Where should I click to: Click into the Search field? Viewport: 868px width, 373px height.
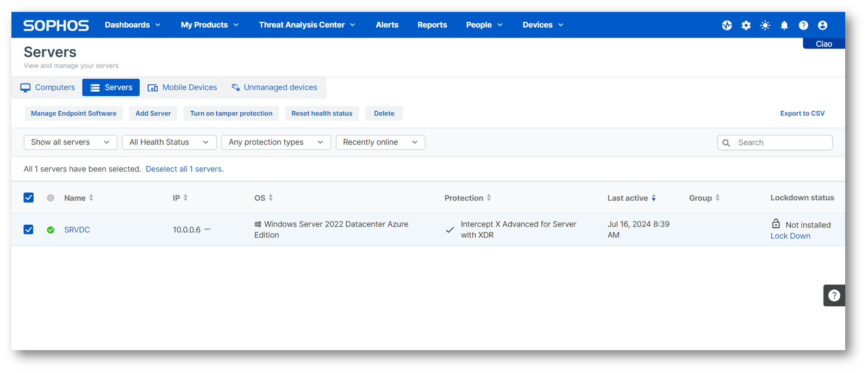[775, 143]
